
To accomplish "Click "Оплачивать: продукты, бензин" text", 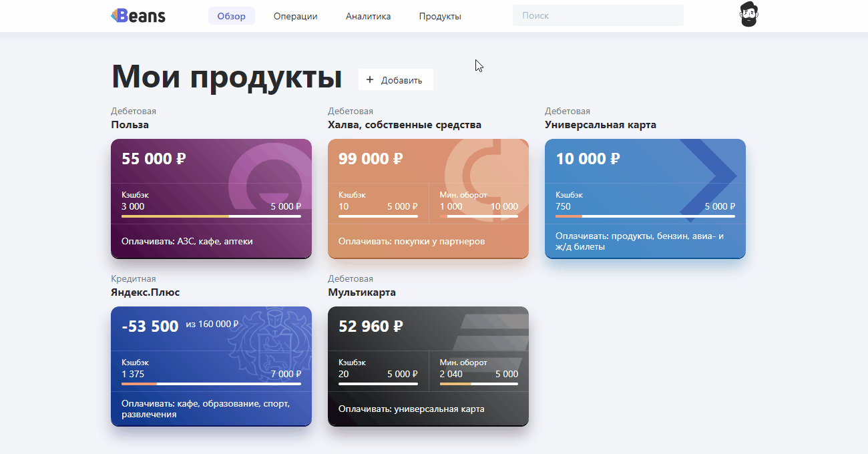I will [x=640, y=241].
